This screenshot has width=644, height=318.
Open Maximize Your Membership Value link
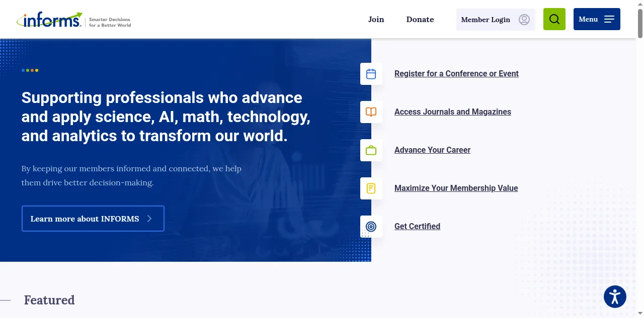pos(456,188)
